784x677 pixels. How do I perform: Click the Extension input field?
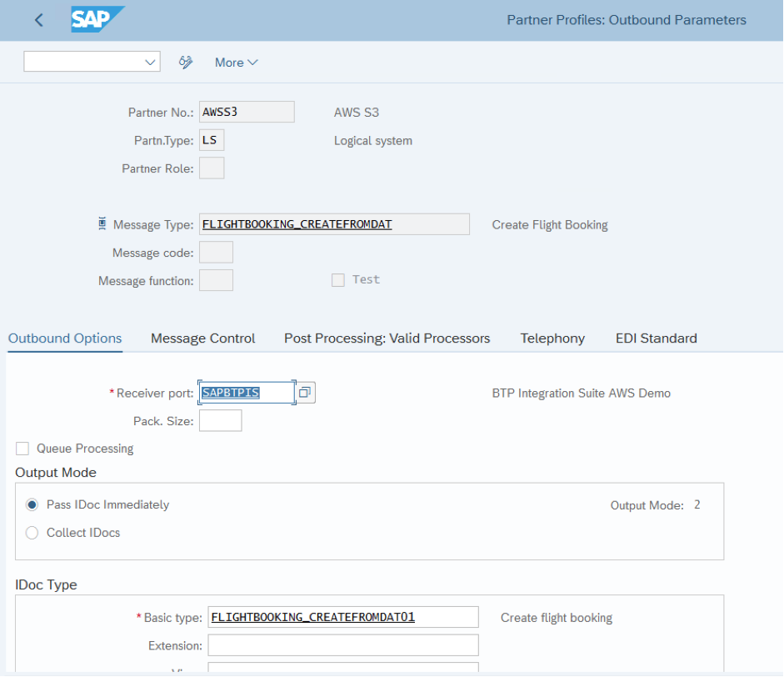342,644
